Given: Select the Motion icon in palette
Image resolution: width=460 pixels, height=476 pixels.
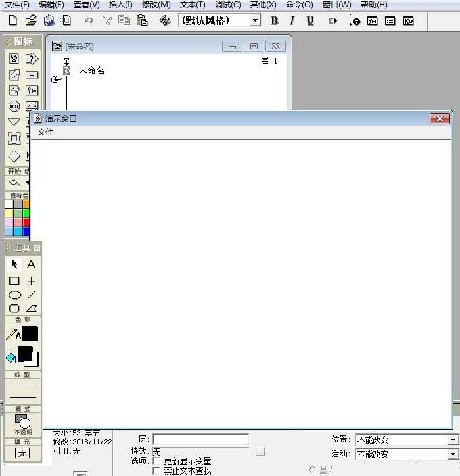Looking at the screenshot, I should (14, 75).
